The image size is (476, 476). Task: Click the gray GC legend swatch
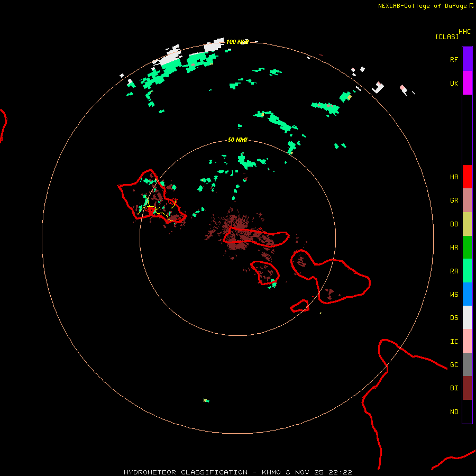click(467, 364)
